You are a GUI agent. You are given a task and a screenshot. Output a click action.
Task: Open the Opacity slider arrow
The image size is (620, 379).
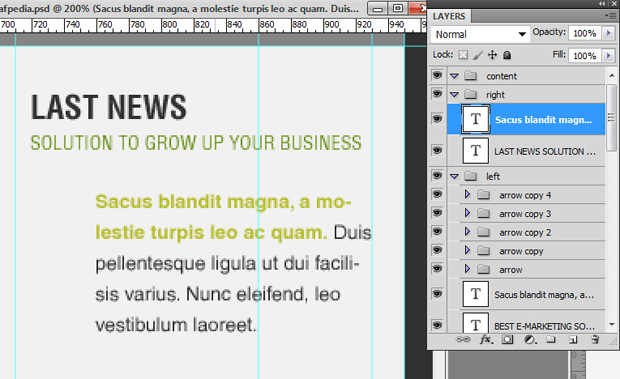(609, 33)
